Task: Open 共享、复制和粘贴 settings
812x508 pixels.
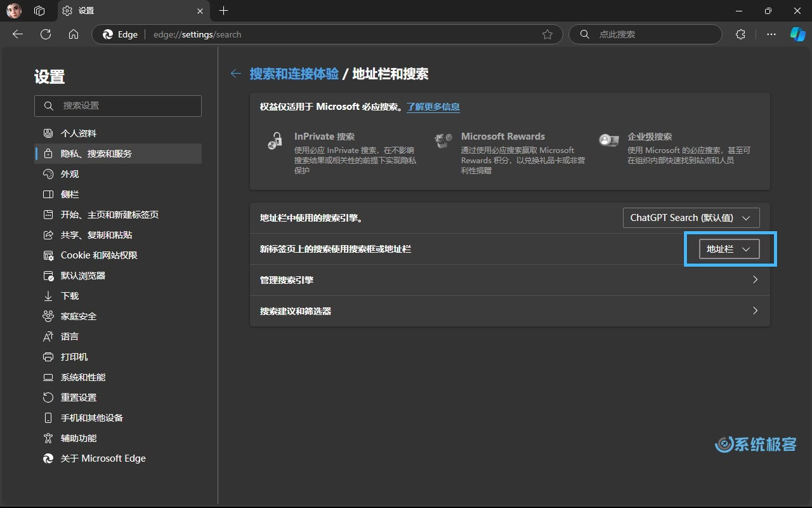Action: click(x=118, y=235)
